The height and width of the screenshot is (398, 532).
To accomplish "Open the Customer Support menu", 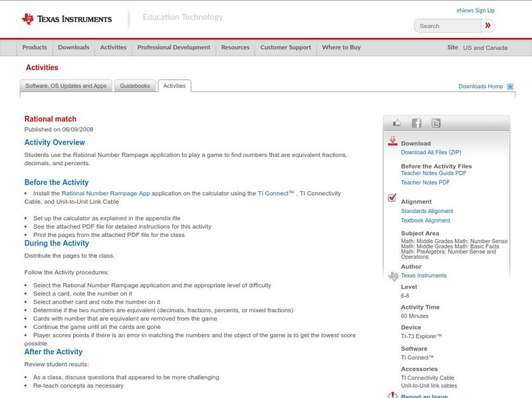I will tap(286, 47).
